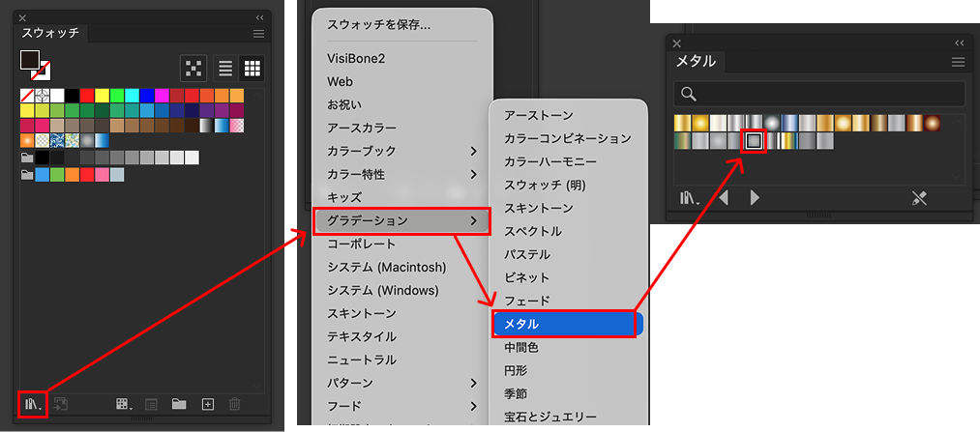Delete swatch using the trash icon
The image size is (980, 432).
234,404
